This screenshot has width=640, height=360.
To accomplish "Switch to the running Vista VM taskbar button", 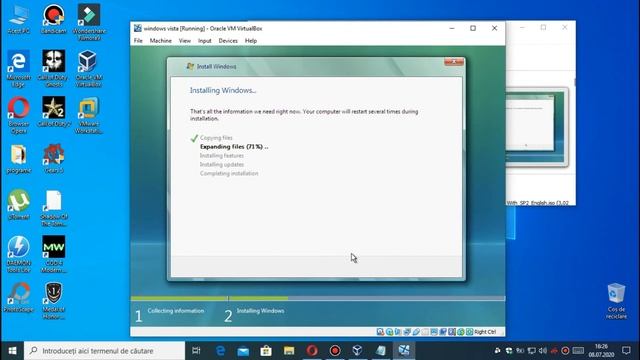I will click(404, 351).
